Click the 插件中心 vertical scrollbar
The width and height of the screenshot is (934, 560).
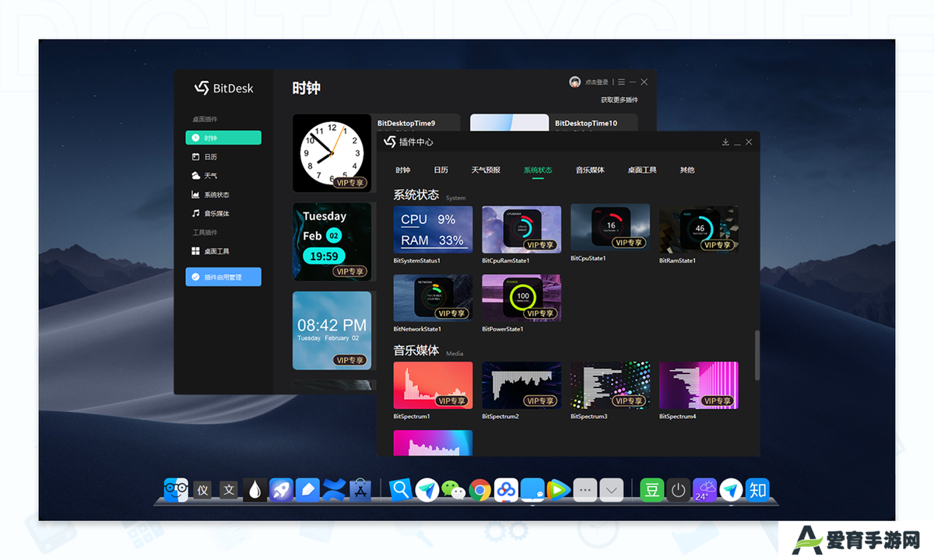point(757,355)
